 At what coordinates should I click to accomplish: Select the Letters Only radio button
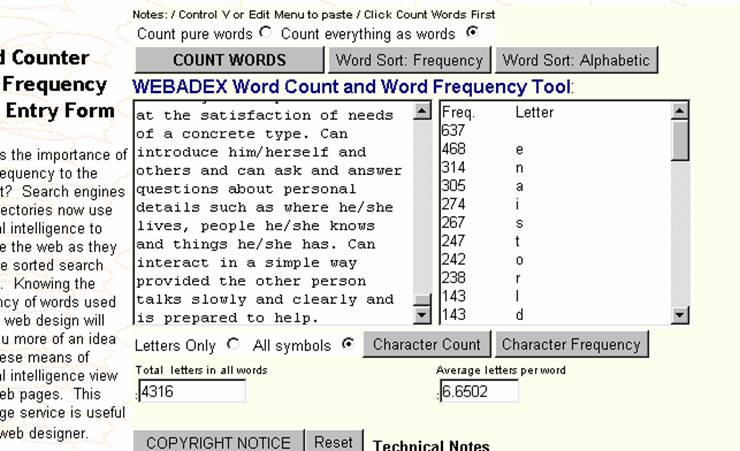pyautogui.click(x=233, y=344)
